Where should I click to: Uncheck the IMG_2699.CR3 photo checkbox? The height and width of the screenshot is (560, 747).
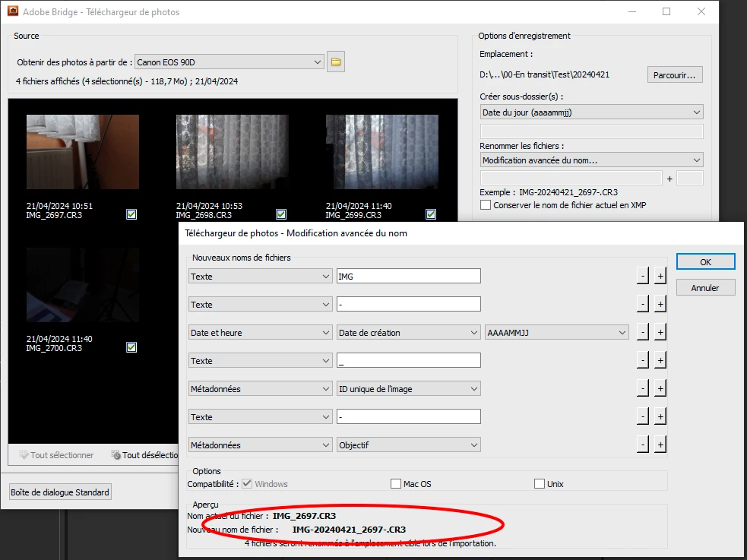(431, 214)
